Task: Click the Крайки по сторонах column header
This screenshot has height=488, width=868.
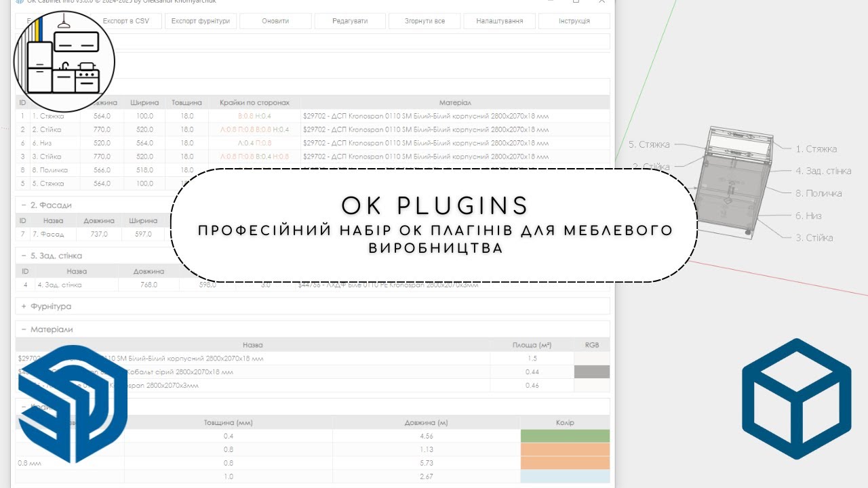Action: tap(254, 102)
